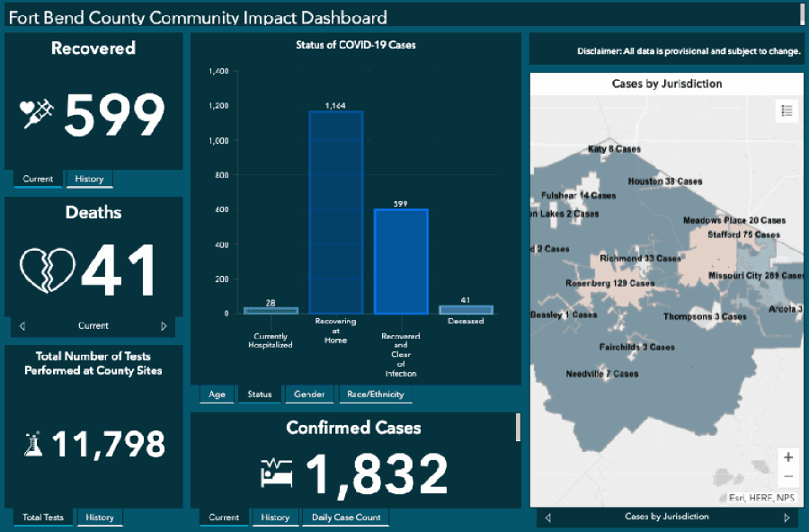Click Needville 7 Cases map label
Image resolution: width=809 pixels, height=532 pixels.
[x=601, y=374]
